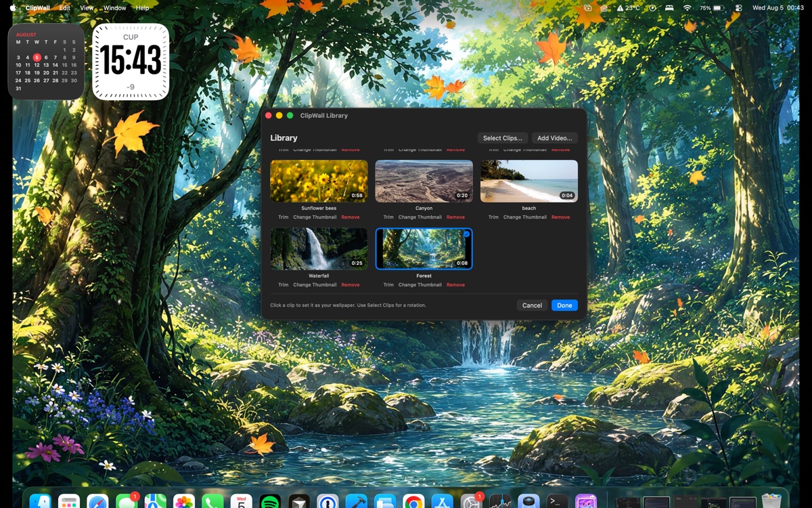Change Thumbnail for Forest clip
Image resolution: width=812 pixels, height=508 pixels.
point(420,285)
